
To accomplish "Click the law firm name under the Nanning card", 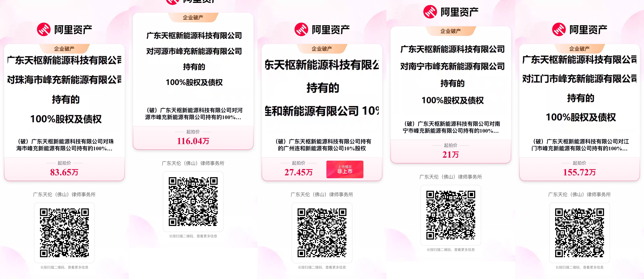I will [451, 177].
